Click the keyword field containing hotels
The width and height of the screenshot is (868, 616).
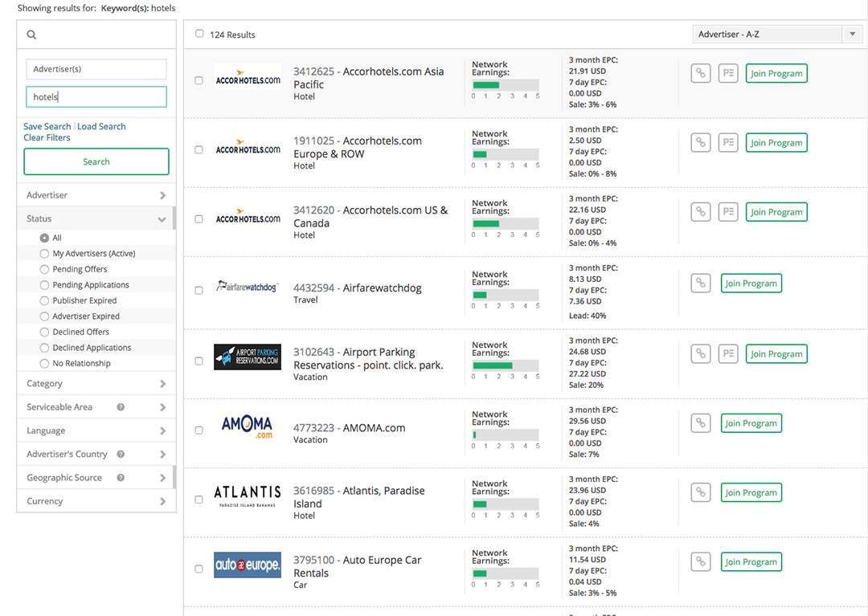click(96, 97)
